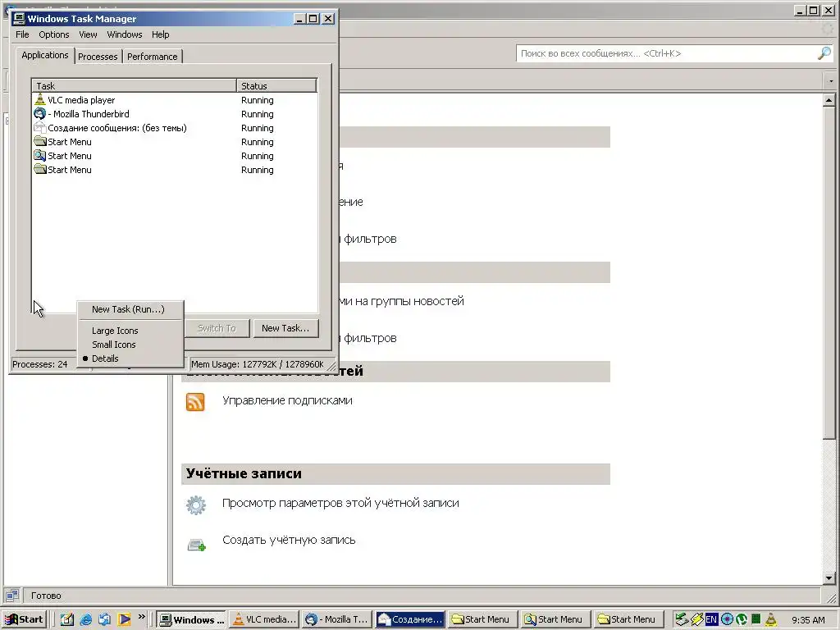Click the Processes: 24 status text
Viewport: 840px width, 630px height.
(40, 364)
